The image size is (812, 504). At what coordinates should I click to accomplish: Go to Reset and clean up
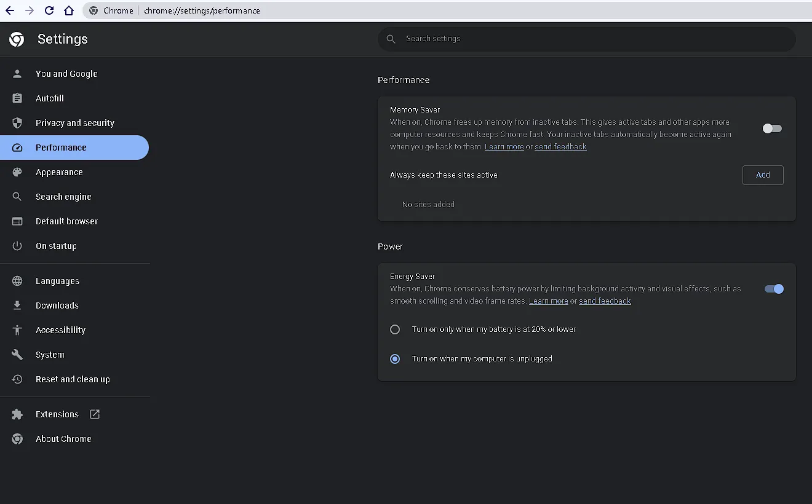click(x=73, y=379)
